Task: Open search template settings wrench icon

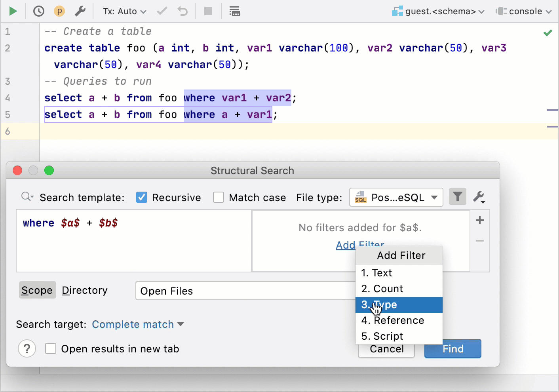Action: point(479,196)
